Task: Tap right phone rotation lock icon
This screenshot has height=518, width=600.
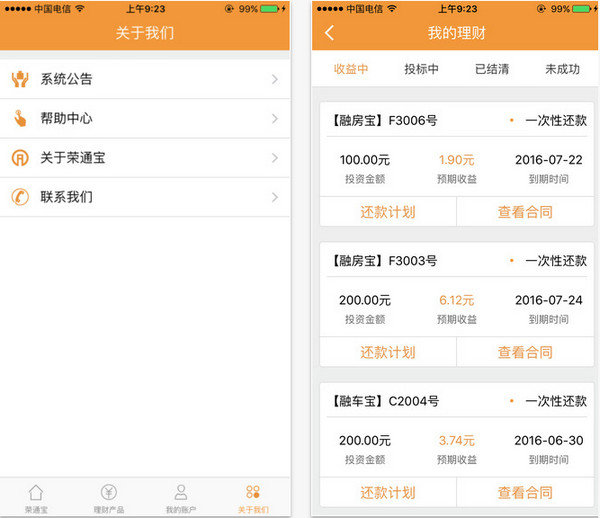Action: [x=541, y=8]
